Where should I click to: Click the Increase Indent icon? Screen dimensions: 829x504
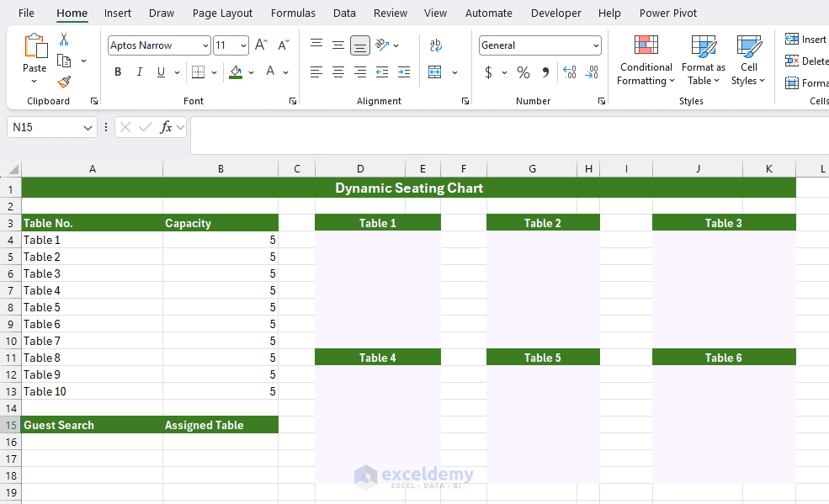point(404,72)
